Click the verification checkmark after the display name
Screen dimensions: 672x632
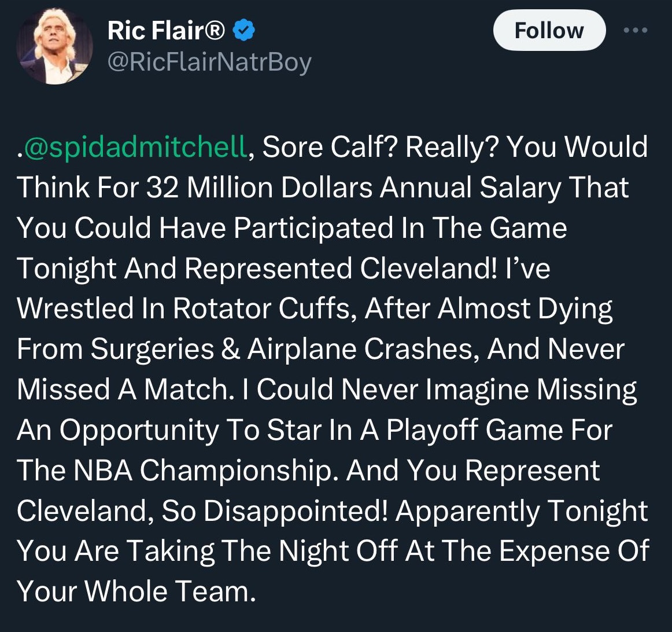pos(243,30)
